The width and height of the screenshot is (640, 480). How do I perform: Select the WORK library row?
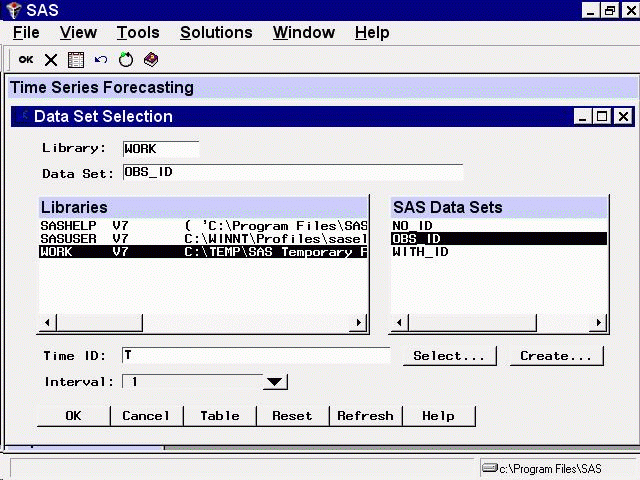click(203, 252)
